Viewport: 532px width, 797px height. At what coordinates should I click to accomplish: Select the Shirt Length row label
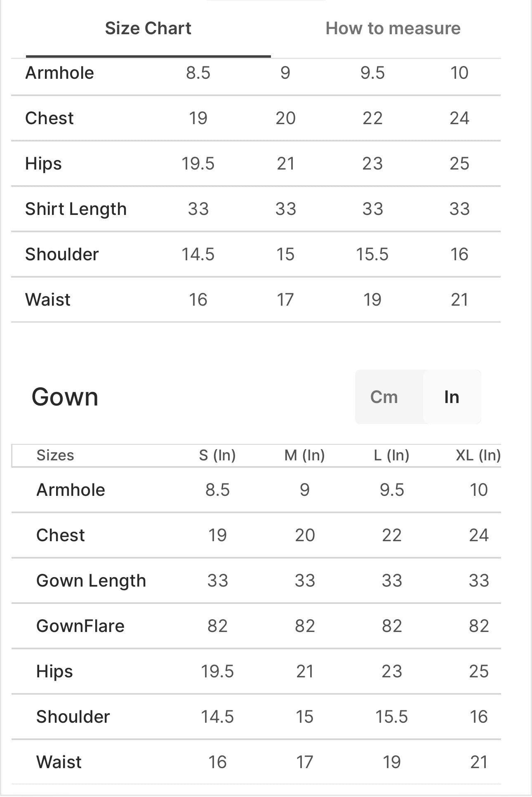76,209
